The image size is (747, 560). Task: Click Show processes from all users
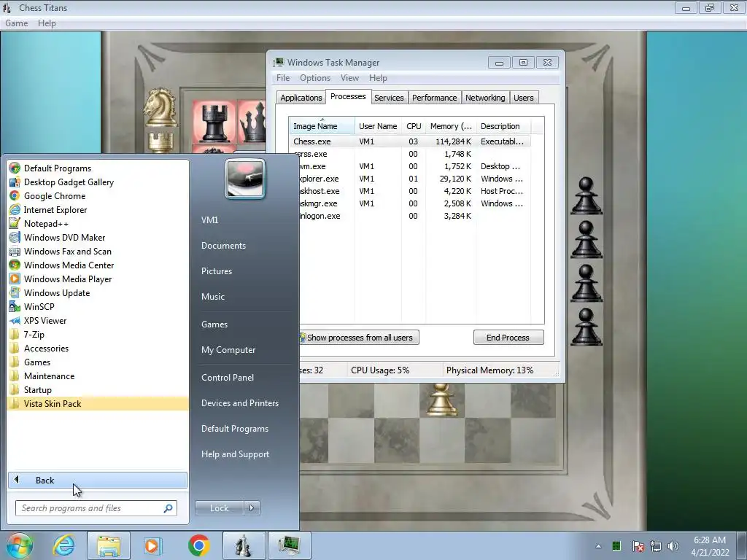(359, 338)
